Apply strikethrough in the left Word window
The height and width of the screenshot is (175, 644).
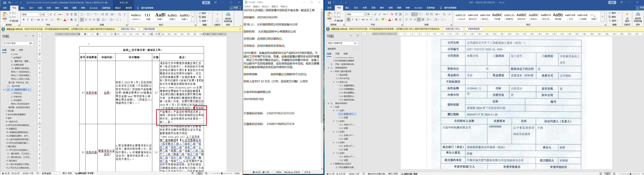(x=39, y=19)
